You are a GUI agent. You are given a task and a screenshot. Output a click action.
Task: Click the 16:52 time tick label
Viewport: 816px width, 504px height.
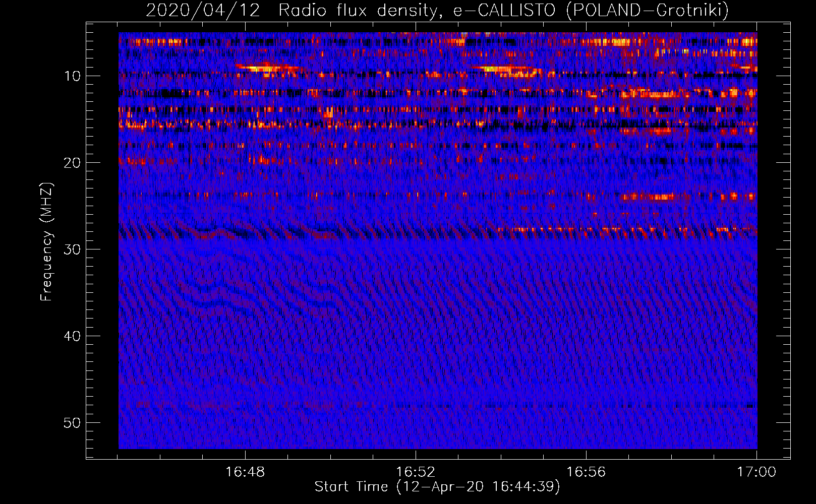click(x=416, y=472)
